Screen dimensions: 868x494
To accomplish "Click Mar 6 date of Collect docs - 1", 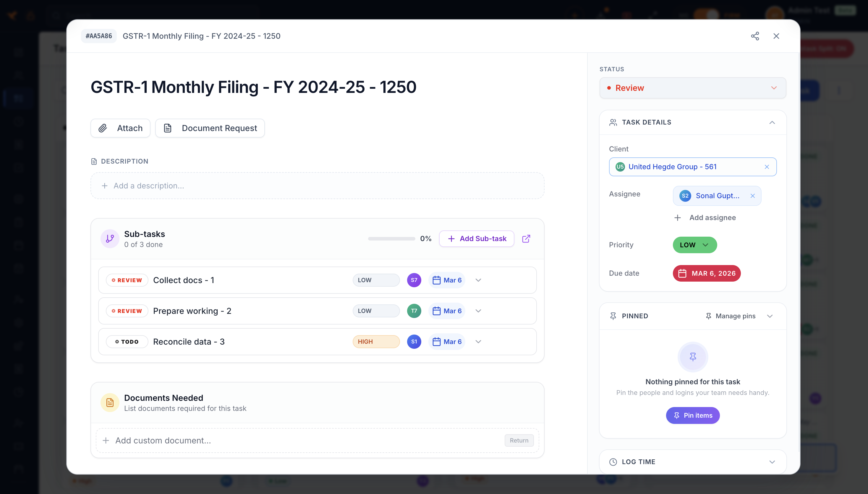I will click(x=447, y=280).
